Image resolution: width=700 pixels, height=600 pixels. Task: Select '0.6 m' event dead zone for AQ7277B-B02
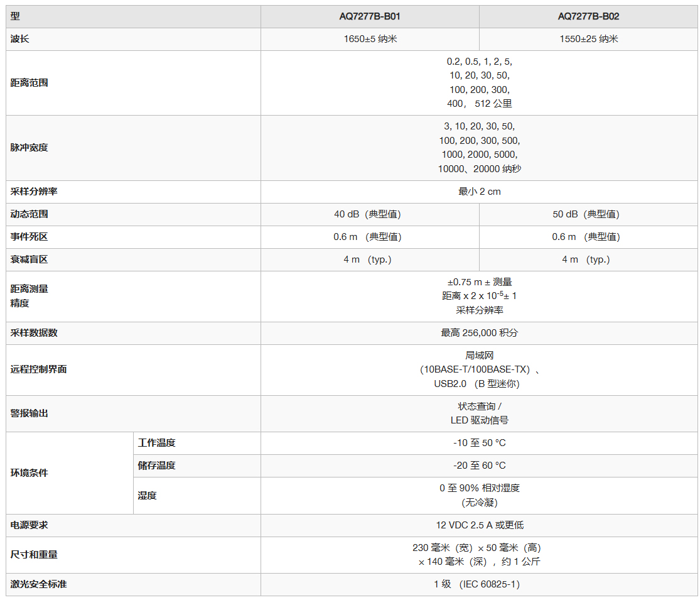(586, 237)
